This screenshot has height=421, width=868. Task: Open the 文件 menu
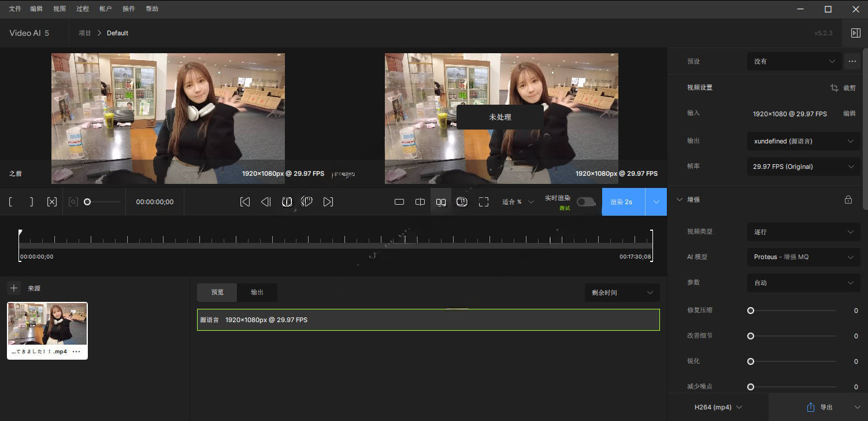[x=15, y=9]
